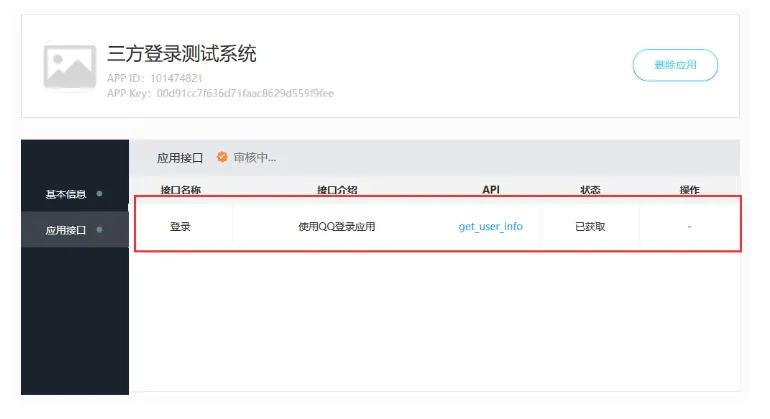Open the 基本信息 sidebar tab
Viewport: 770px width, 419px height.
click(x=75, y=194)
